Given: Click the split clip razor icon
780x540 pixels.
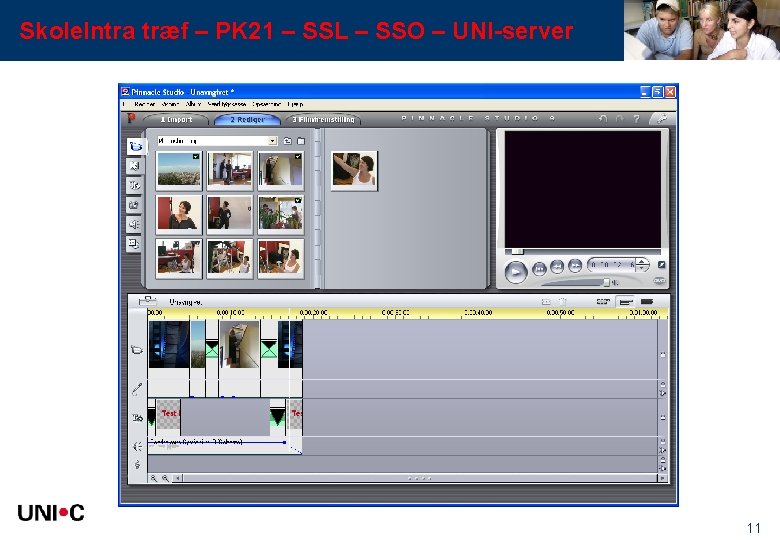Looking at the screenshot, I should tap(546, 302).
